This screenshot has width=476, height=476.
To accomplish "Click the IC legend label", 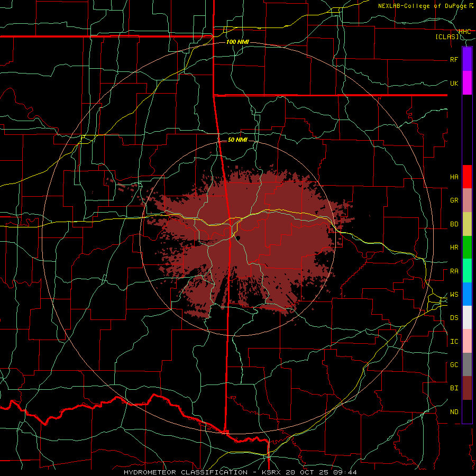I will click(x=454, y=342).
